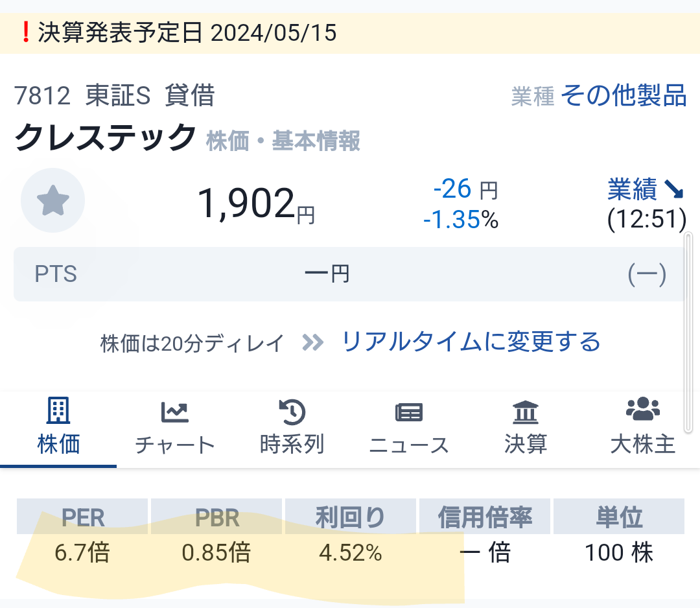Open the 業績 downward arrow link

(646, 189)
